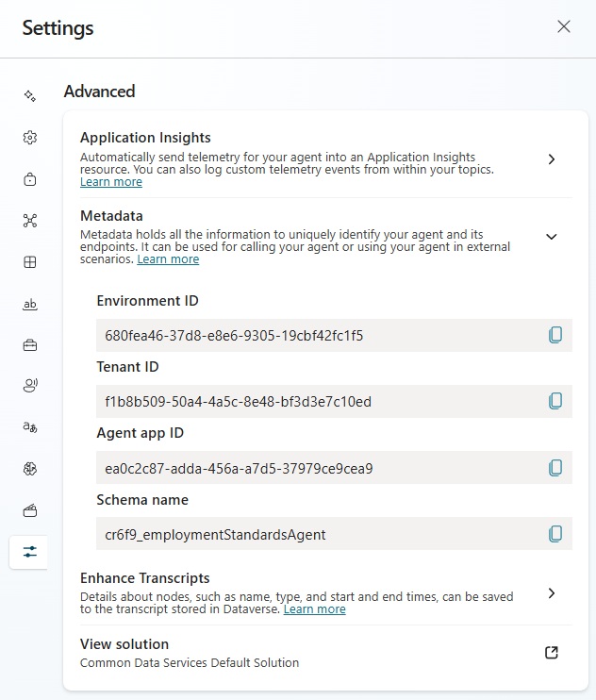Copy the Environment ID value
Viewport: 596px width, 700px height.
[555, 335]
